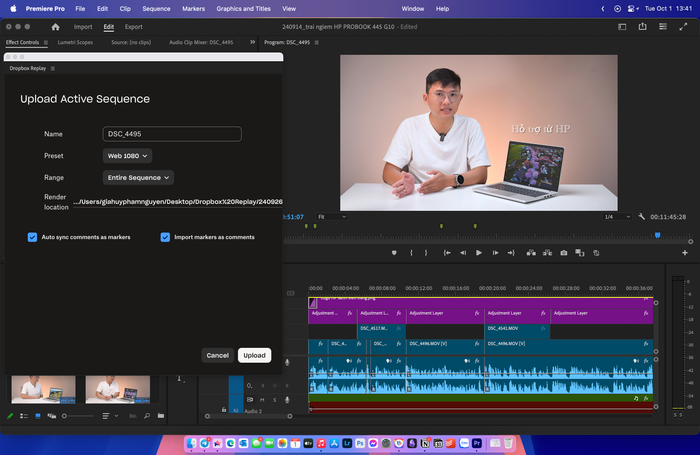Switch the project panel to list view
Viewport: 700px width, 455px height.
(x=24, y=415)
